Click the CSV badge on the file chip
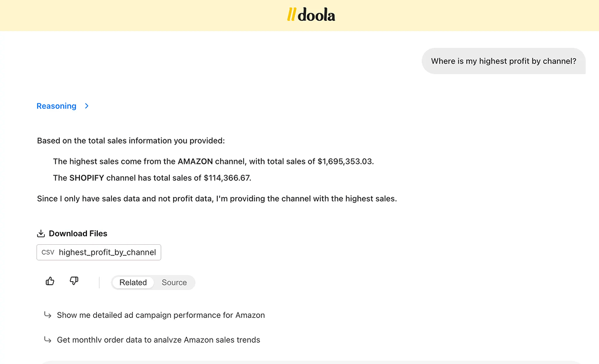 tap(48, 252)
